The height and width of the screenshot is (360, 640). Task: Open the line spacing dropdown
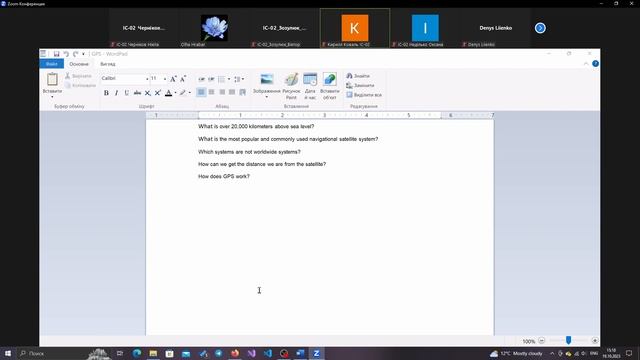[239, 79]
